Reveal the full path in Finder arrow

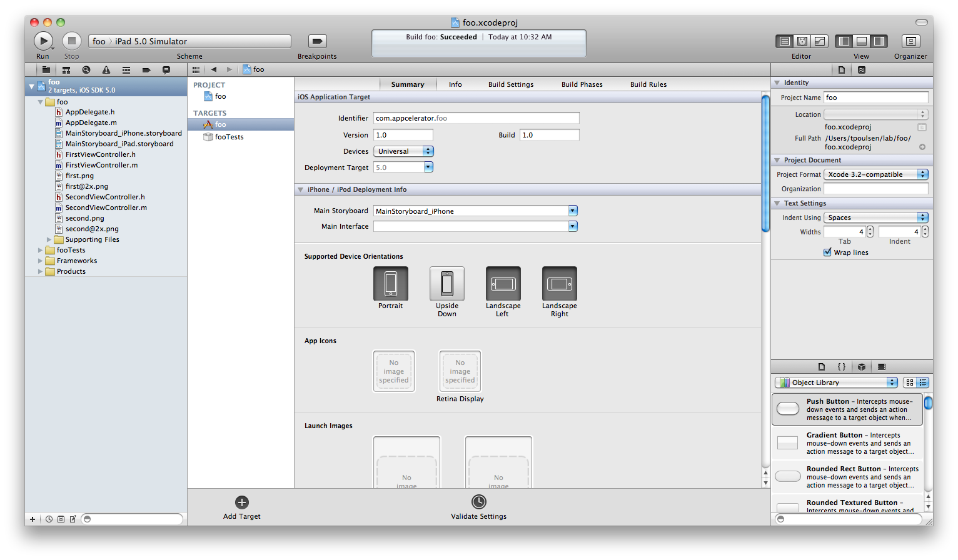pos(922,147)
